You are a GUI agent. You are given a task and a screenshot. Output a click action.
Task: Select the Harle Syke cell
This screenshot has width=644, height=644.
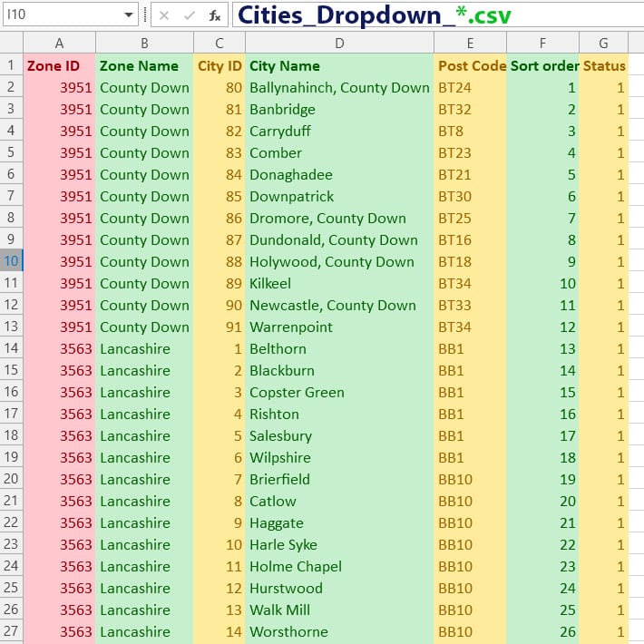coord(339,544)
